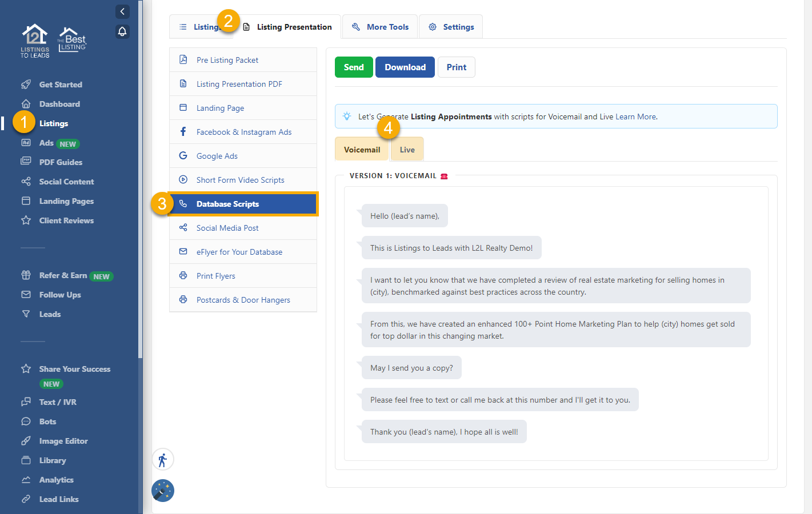This screenshot has width=812, height=514.
Task: Click the Print button
Action: pos(457,67)
